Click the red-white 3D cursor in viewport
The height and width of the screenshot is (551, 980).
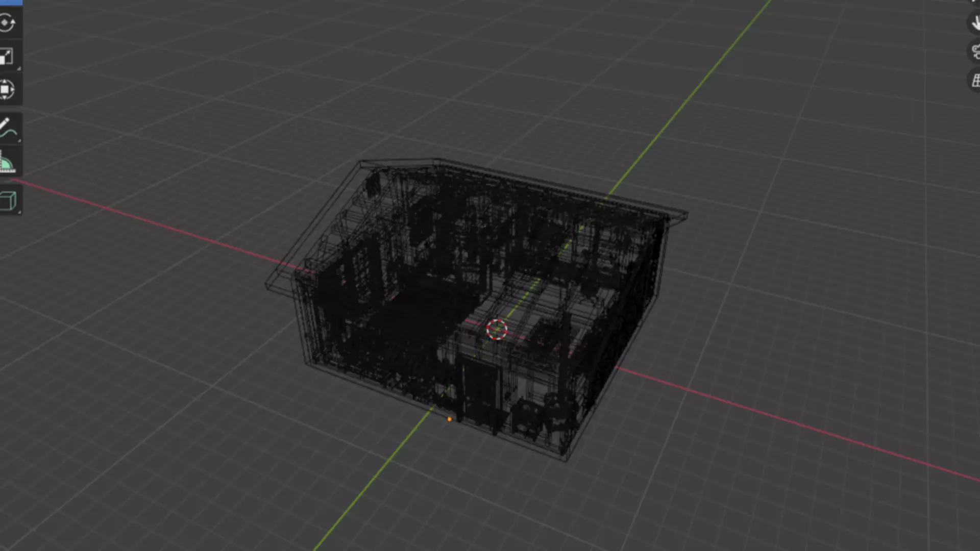click(x=497, y=330)
